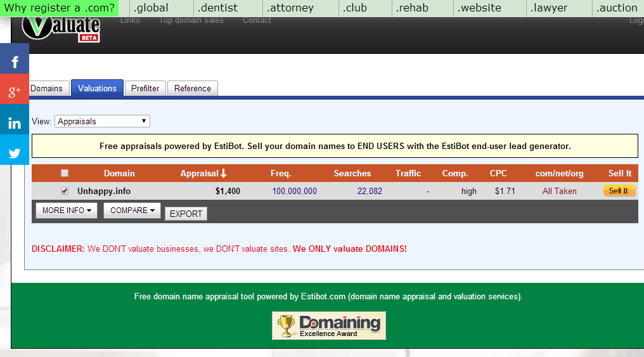Share on Twitter sidebar icon

[x=15, y=150]
